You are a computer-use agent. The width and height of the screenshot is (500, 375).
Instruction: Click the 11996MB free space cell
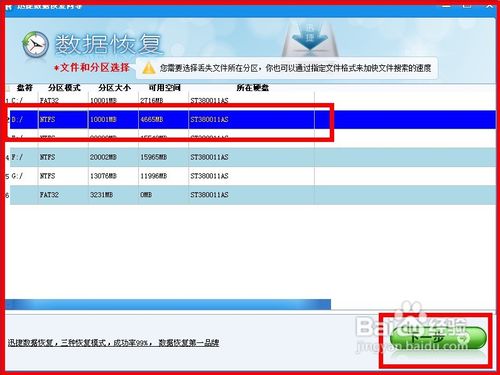point(153,176)
